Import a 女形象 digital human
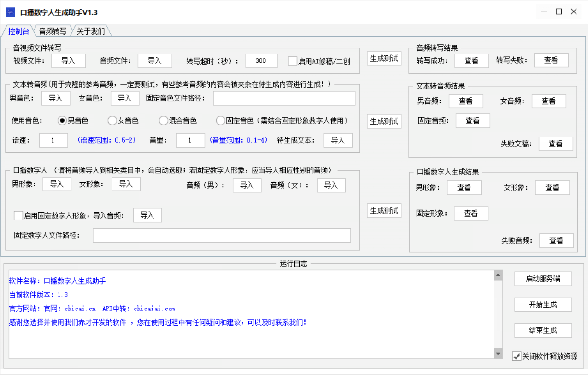The height and width of the screenshot is (375, 588). pos(126,184)
